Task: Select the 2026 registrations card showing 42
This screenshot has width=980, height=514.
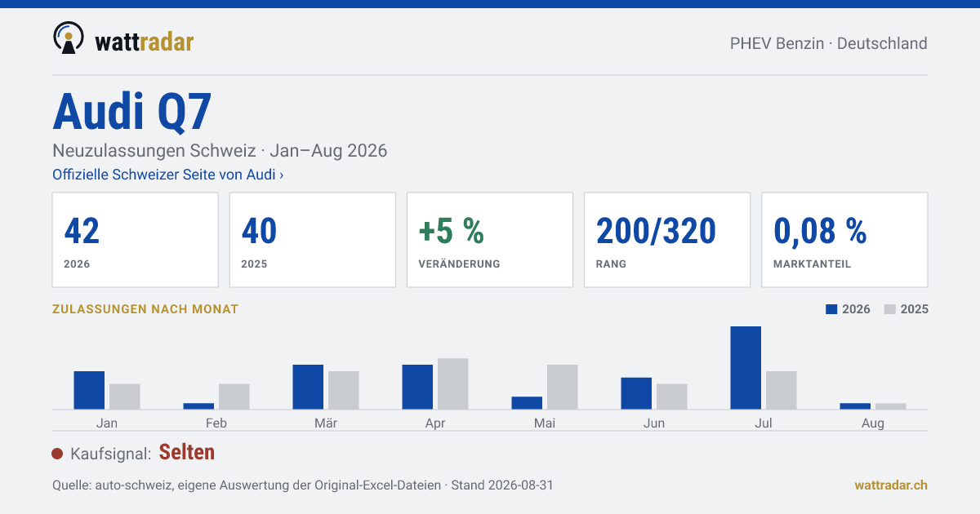Action: coord(136,240)
